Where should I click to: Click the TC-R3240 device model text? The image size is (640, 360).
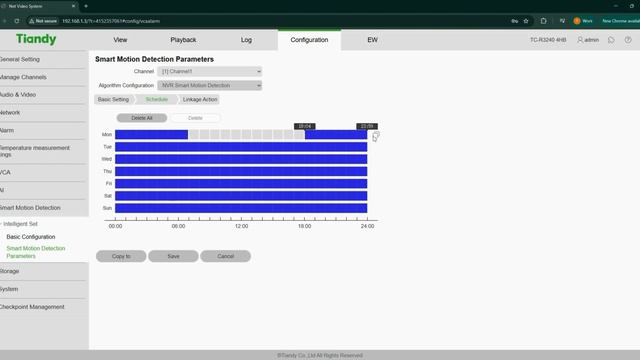[x=548, y=40]
